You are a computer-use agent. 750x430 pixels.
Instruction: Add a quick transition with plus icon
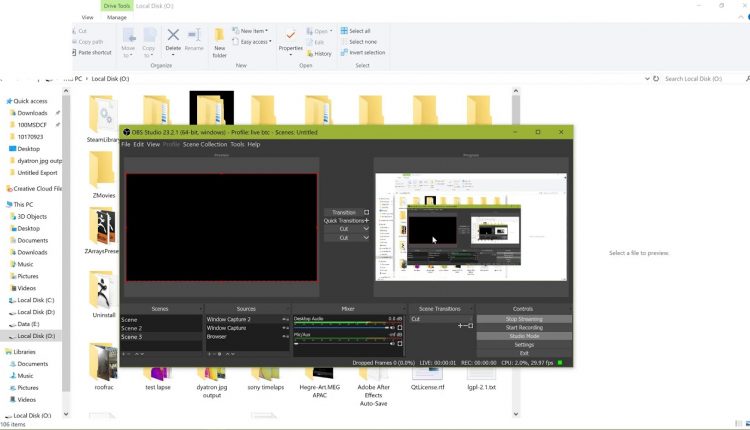coord(366,221)
